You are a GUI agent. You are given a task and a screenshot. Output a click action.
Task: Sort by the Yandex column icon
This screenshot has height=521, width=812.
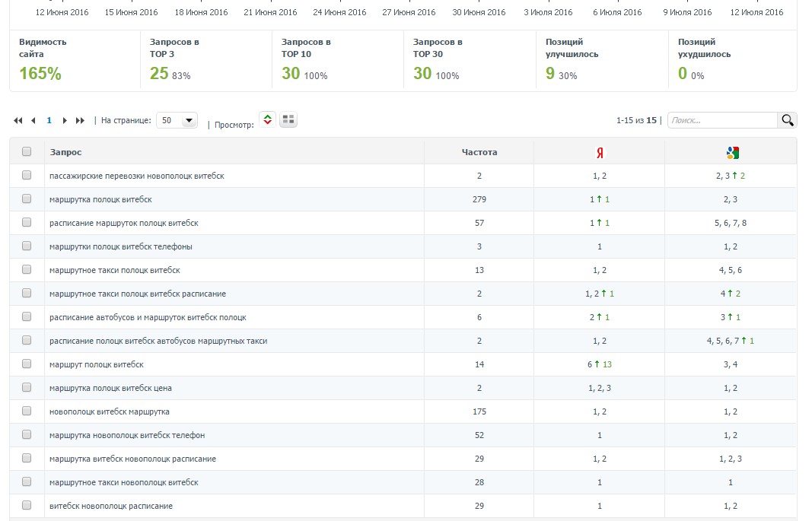coord(600,153)
